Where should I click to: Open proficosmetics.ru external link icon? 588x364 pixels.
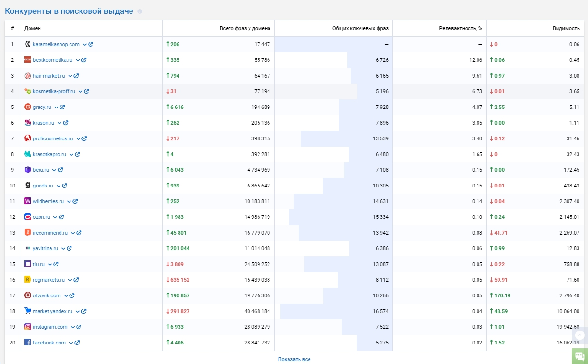84,138
